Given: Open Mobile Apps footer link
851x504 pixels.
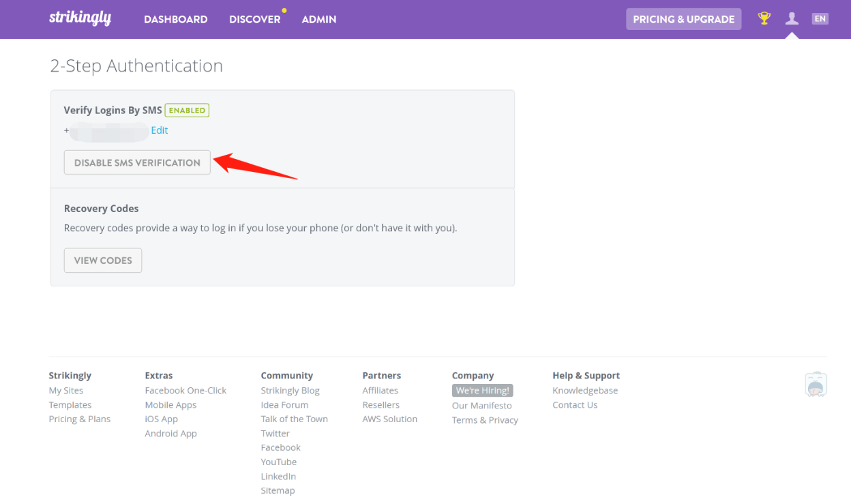Looking at the screenshot, I should tap(170, 405).
